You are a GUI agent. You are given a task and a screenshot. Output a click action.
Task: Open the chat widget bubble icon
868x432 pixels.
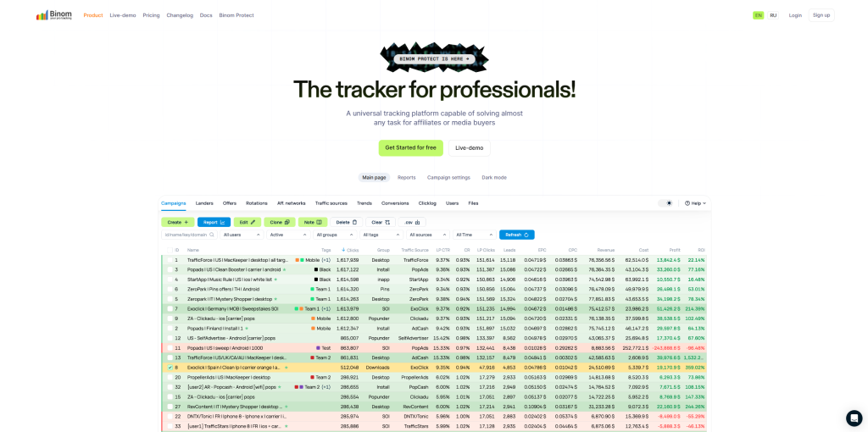coord(854,418)
